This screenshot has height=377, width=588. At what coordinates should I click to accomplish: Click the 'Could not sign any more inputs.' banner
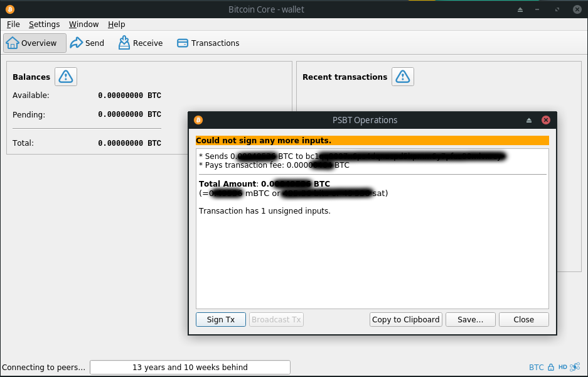click(x=372, y=141)
